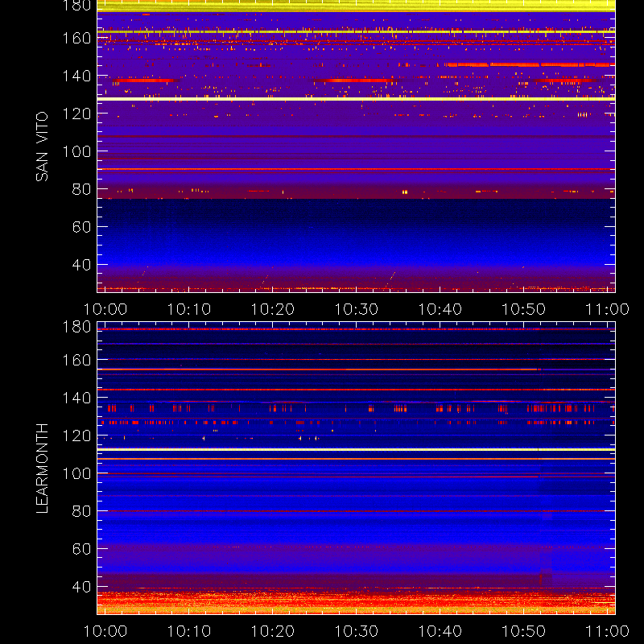Pick the 10:30 label under Learmonth plot
The height and width of the screenshot is (644, 644).
point(357,631)
